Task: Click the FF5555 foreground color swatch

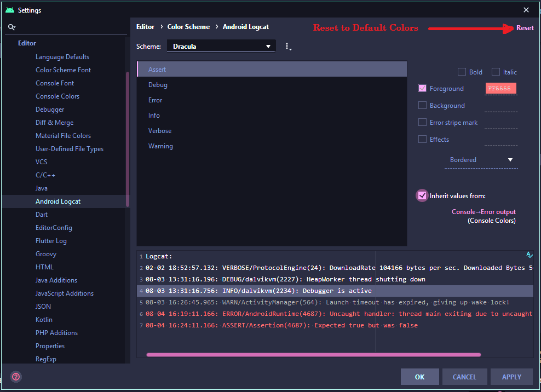Action: [500, 89]
